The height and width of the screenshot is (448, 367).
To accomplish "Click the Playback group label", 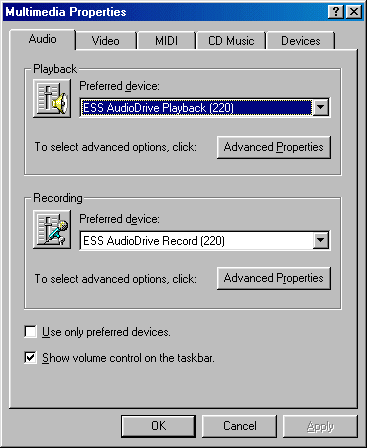I will point(55,69).
